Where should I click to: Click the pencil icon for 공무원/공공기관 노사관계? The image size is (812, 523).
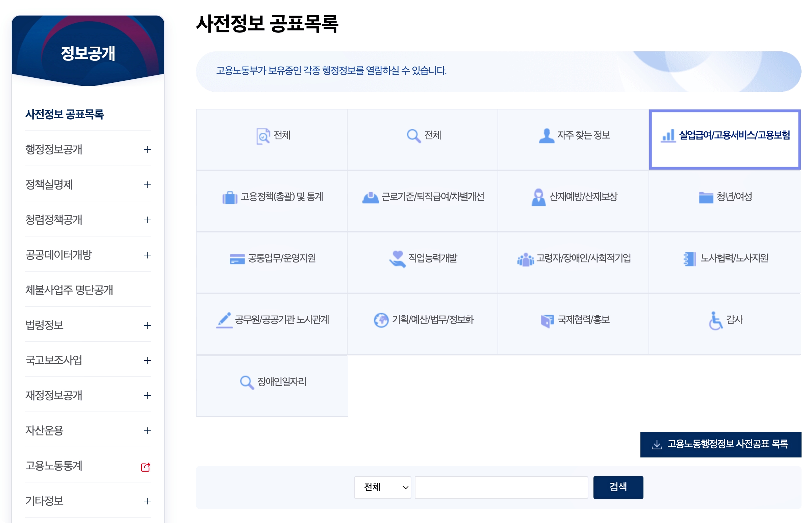click(x=224, y=320)
